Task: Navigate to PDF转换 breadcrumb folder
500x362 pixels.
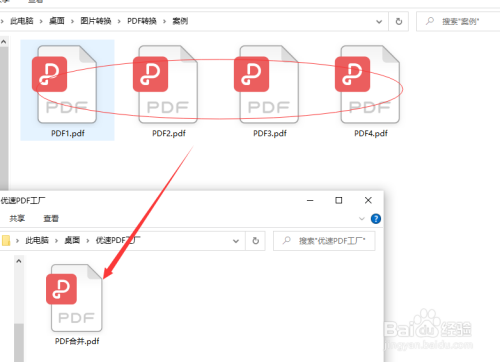Action: click(x=142, y=21)
